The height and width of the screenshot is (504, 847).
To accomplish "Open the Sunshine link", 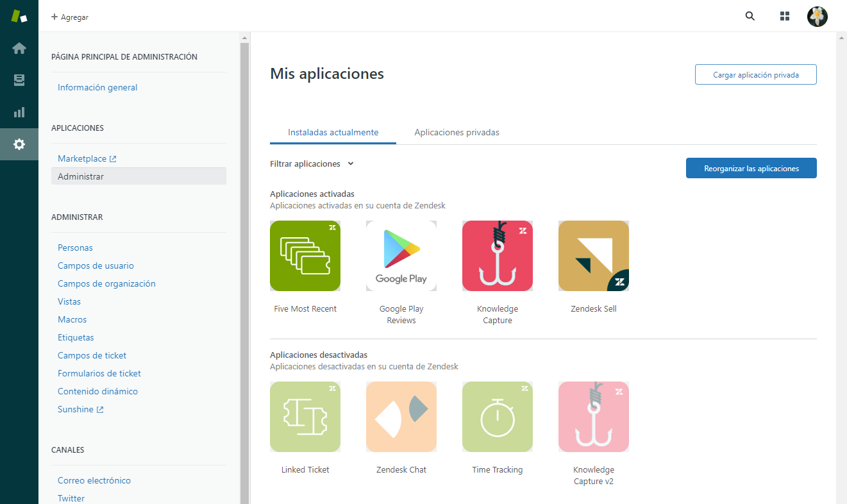I will click(76, 410).
